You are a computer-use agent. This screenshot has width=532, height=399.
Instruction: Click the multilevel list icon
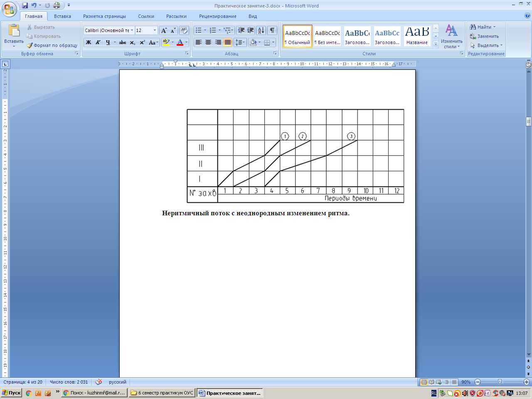tap(227, 30)
